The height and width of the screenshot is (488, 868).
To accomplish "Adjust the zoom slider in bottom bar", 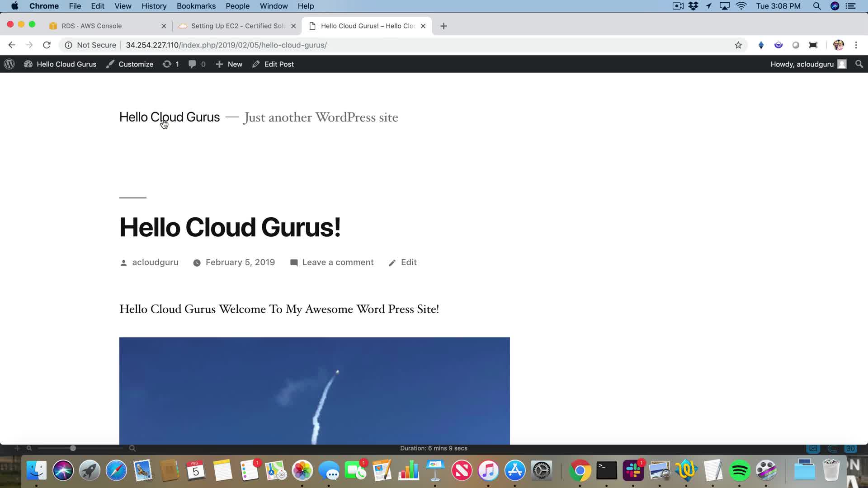I will tap(73, 448).
